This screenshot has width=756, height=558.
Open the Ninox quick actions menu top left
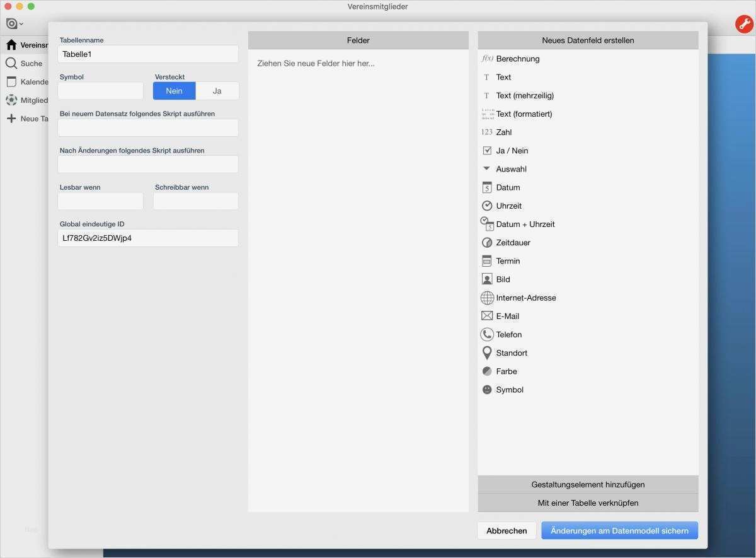pos(13,23)
